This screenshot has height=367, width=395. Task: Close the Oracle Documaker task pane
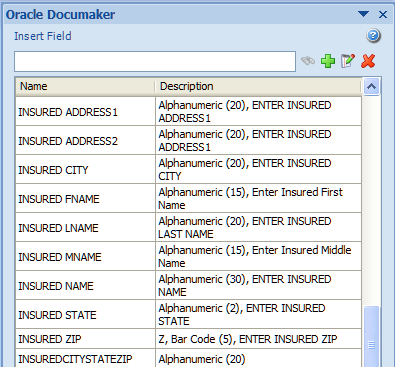click(x=383, y=14)
